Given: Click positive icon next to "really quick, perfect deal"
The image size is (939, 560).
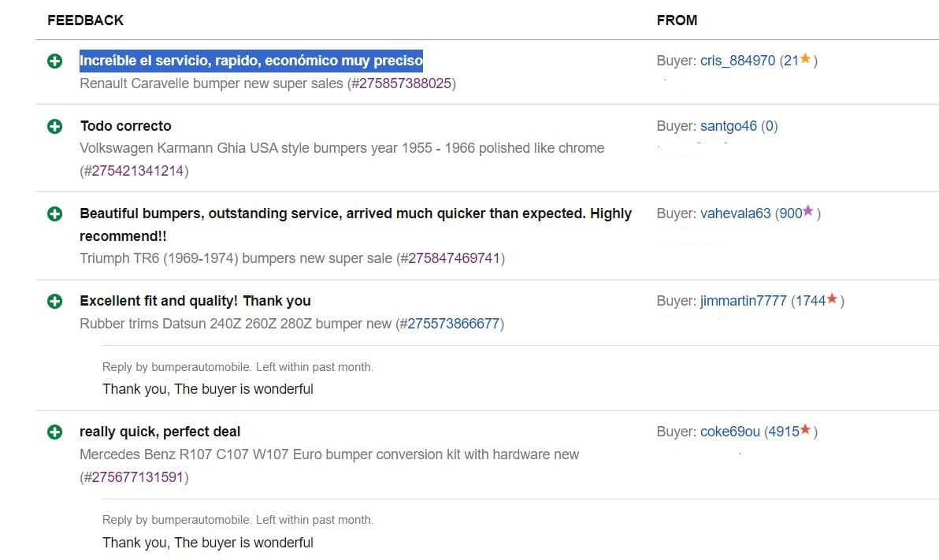Looking at the screenshot, I should [54, 432].
